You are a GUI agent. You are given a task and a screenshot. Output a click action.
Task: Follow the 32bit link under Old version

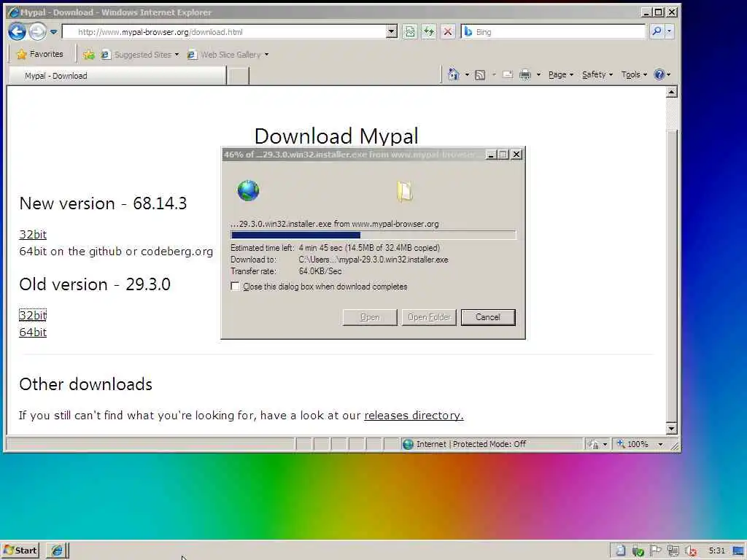33,315
